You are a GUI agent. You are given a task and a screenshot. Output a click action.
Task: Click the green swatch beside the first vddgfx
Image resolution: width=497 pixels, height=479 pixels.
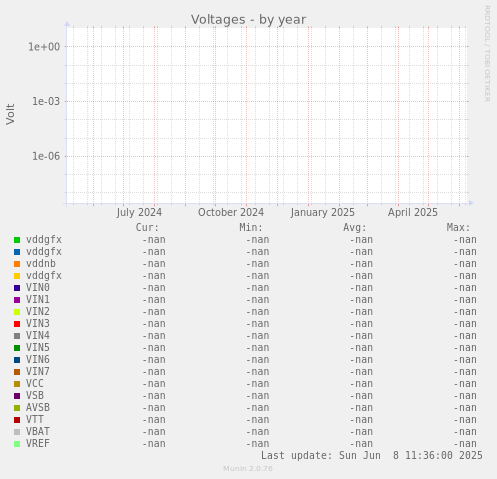17,240
